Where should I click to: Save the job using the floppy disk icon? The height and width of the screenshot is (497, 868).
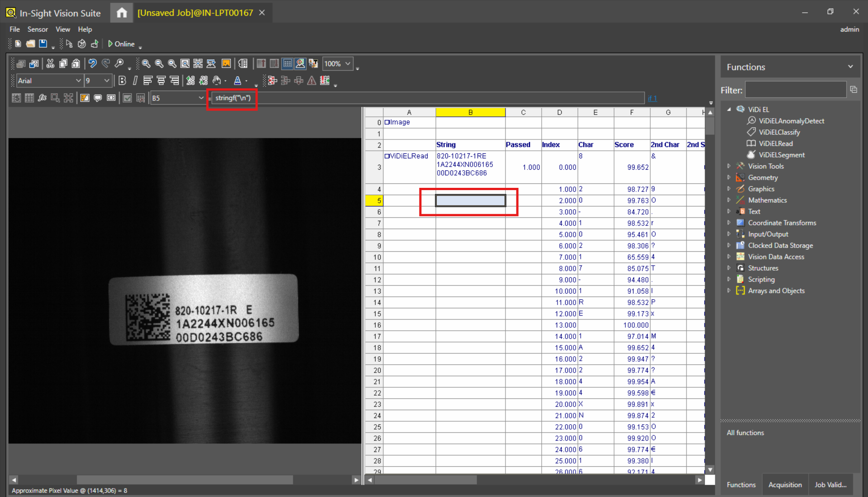(x=43, y=44)
